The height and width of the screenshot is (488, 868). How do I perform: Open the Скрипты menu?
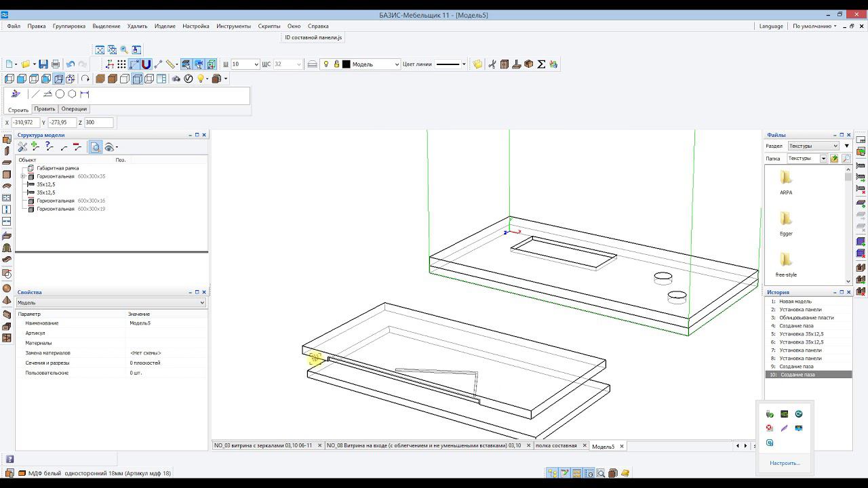(269, 26)
